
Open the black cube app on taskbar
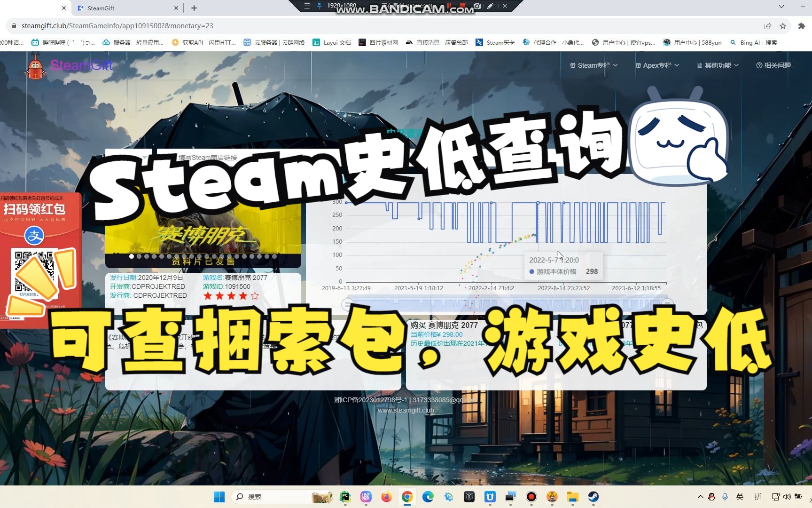click(x=469, y=497)
